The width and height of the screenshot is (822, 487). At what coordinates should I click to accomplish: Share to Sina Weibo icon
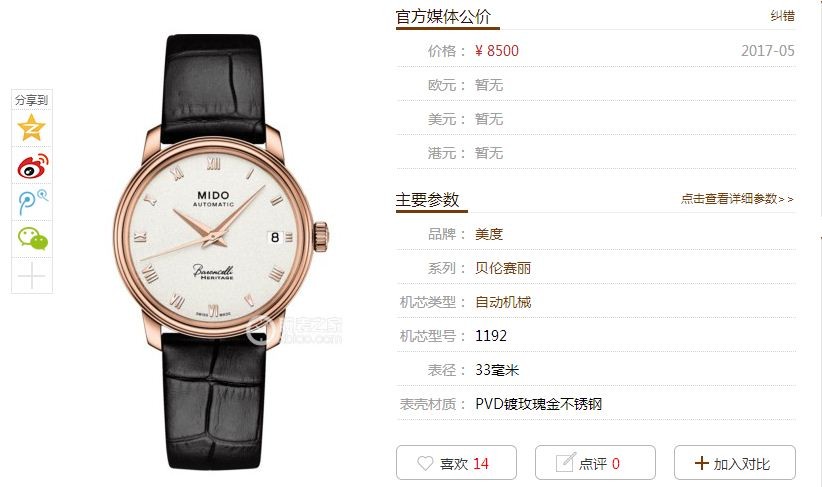(33, 166)
